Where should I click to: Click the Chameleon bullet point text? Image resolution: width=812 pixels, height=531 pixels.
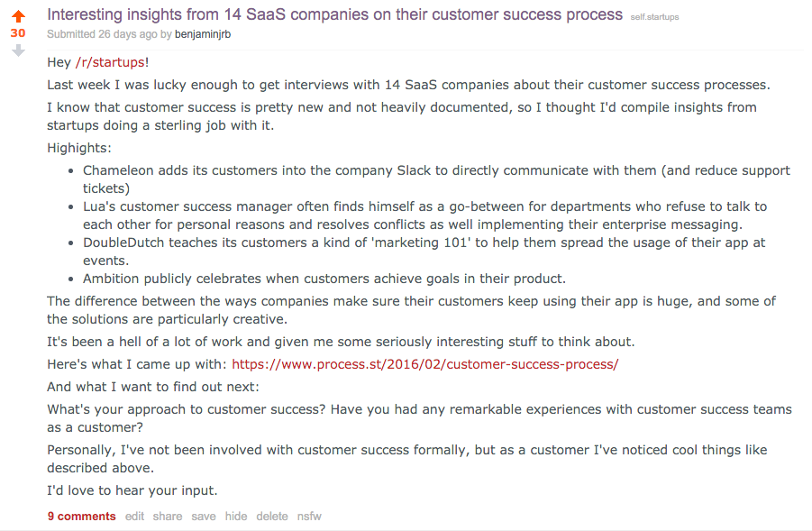(436, 179)
